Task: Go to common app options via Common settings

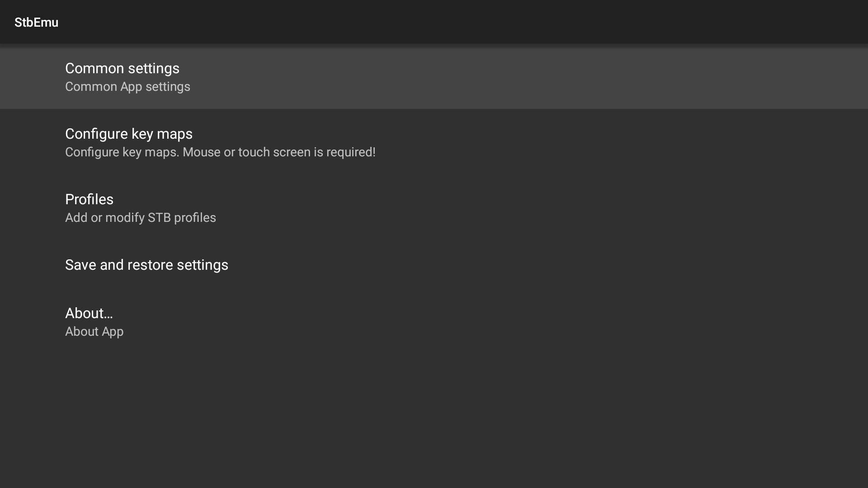Action: (434, 77)
